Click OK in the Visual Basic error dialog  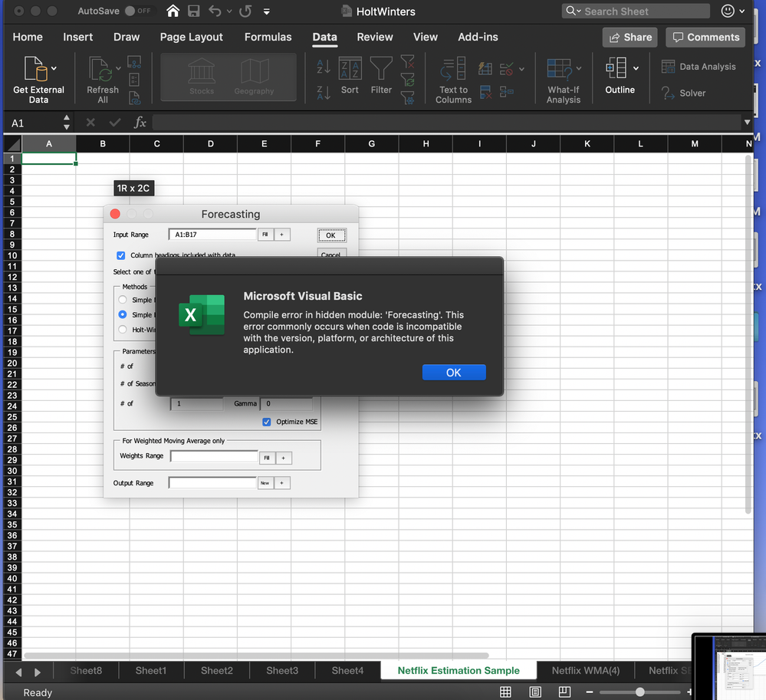point(453,372)
